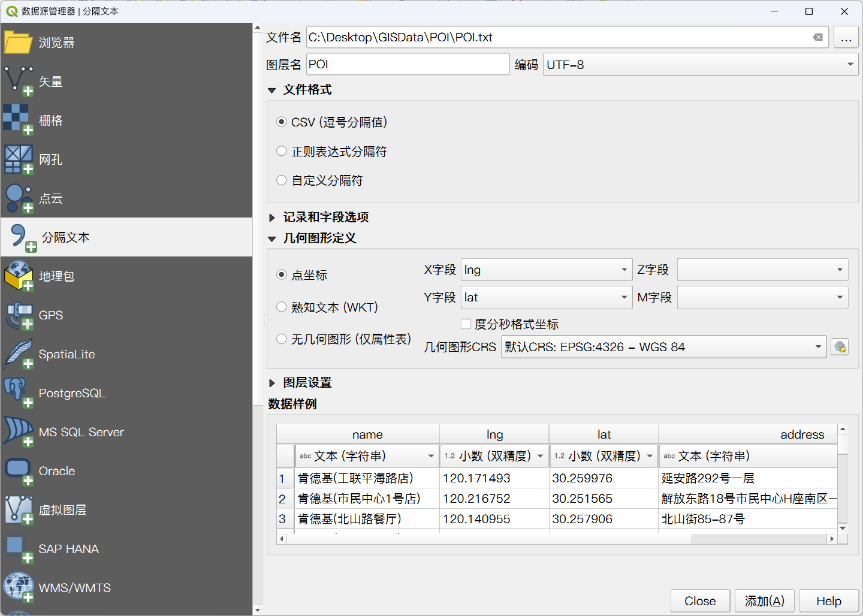Image resolution: width=863 pixels, height=616 pixels.
Task: Select the WMS/WMTS globe icon
Action: pos(19,588)
